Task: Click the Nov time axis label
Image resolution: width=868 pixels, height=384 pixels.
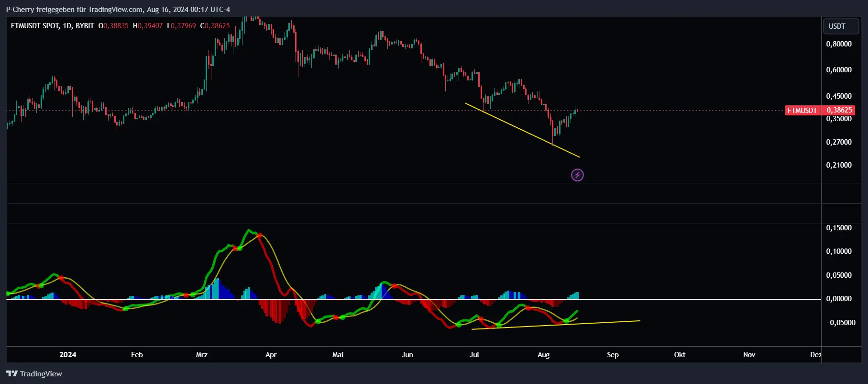Action: [749, 355]
